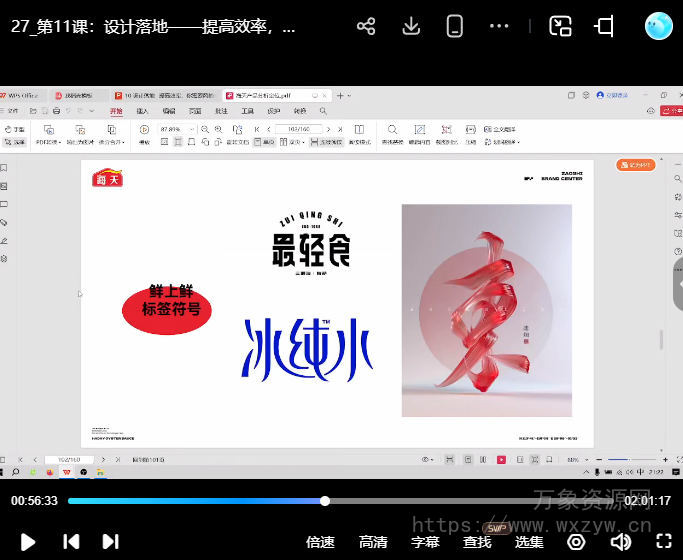Screen dimensions: 683x560
Task: Click the crop screenshot icon
Action: (604, 27)
